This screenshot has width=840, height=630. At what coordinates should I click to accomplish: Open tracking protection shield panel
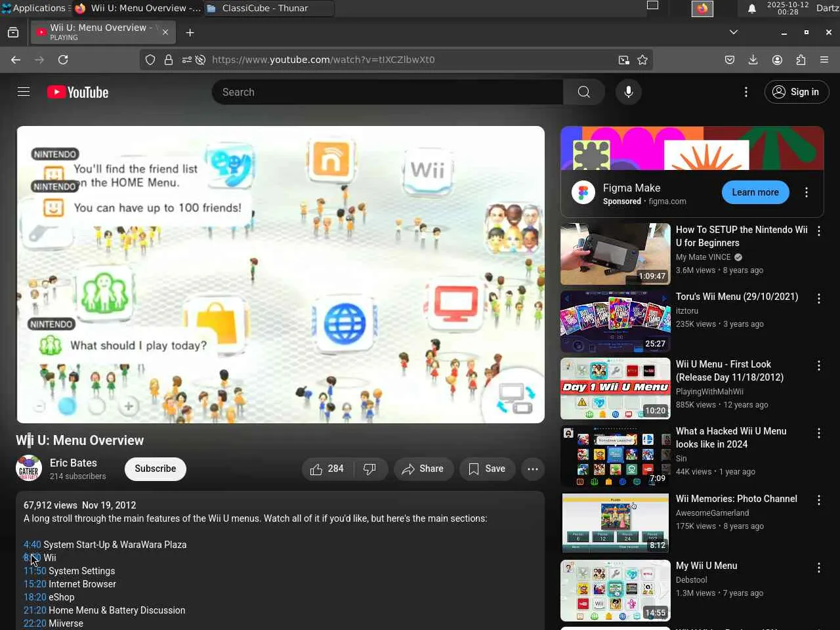[150, 60]
